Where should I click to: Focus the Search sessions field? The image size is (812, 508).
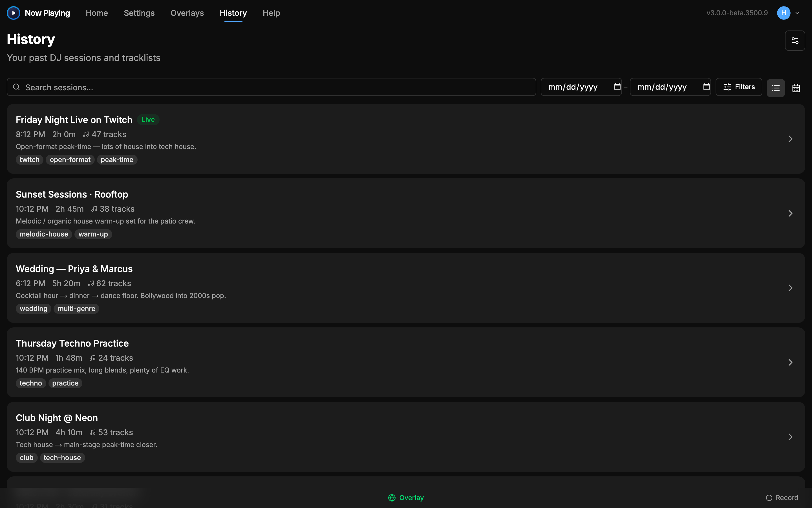[x=272, y=87]
